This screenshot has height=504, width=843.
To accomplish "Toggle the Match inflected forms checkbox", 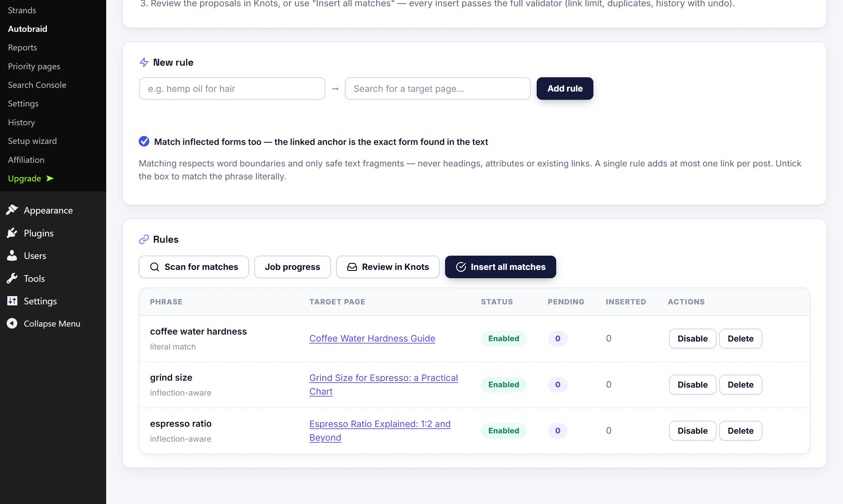I will (144, 141).
